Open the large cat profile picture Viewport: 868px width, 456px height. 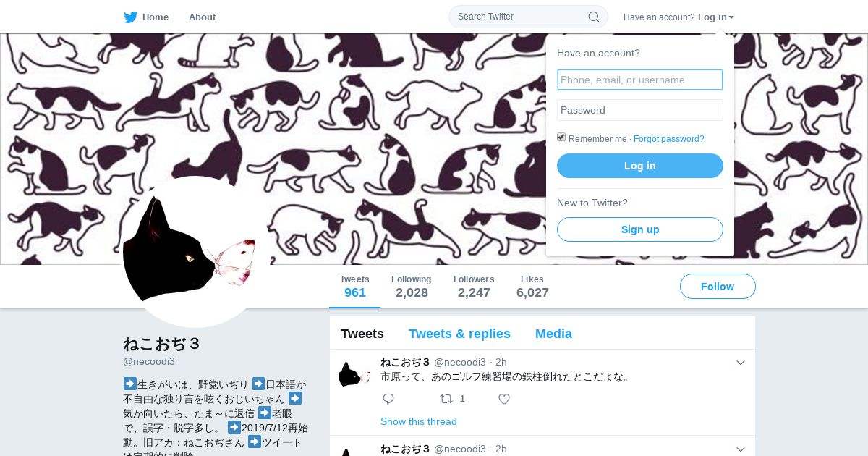195,252
